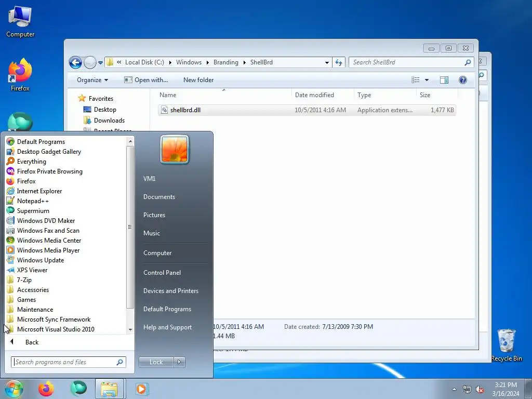Select the shellbrd.dll file
Screen dimensions: 532x399
tap(307, 110)
